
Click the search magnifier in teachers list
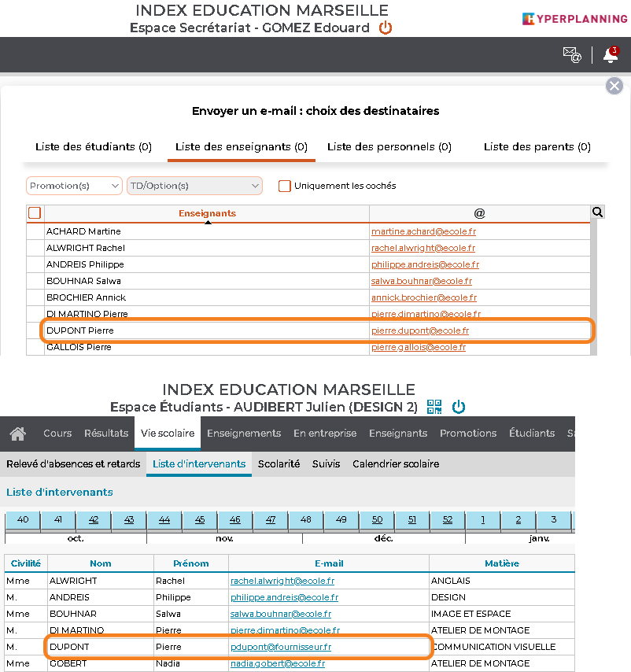tap(597, 212)
